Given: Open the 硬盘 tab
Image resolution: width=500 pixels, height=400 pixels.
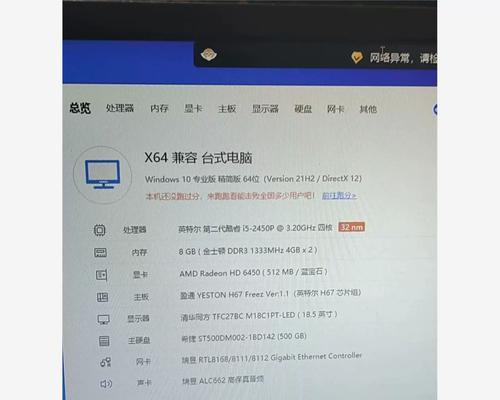Looking at the screenshot, I should (x=303, y=109).
